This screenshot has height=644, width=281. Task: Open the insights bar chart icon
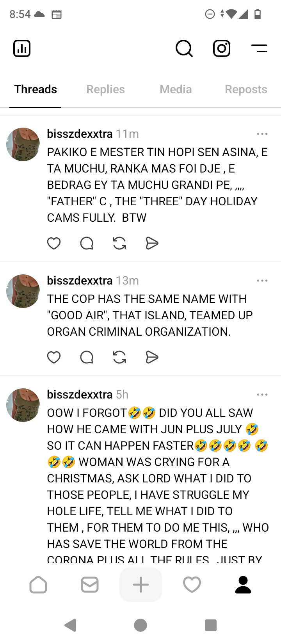22,48
